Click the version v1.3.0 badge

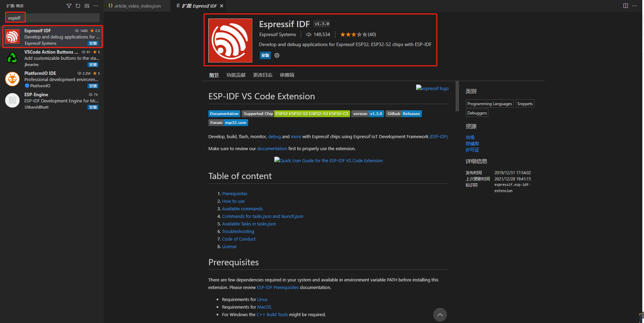coord(368,114)
